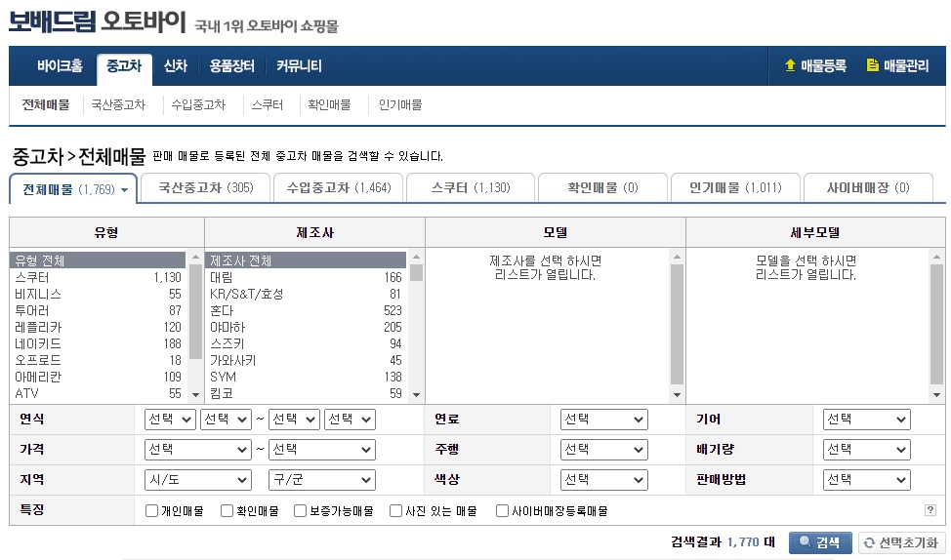This screenshot has width=951, height=560.
Task: Click the 매물등록 link in header
Action: [823, 65]
